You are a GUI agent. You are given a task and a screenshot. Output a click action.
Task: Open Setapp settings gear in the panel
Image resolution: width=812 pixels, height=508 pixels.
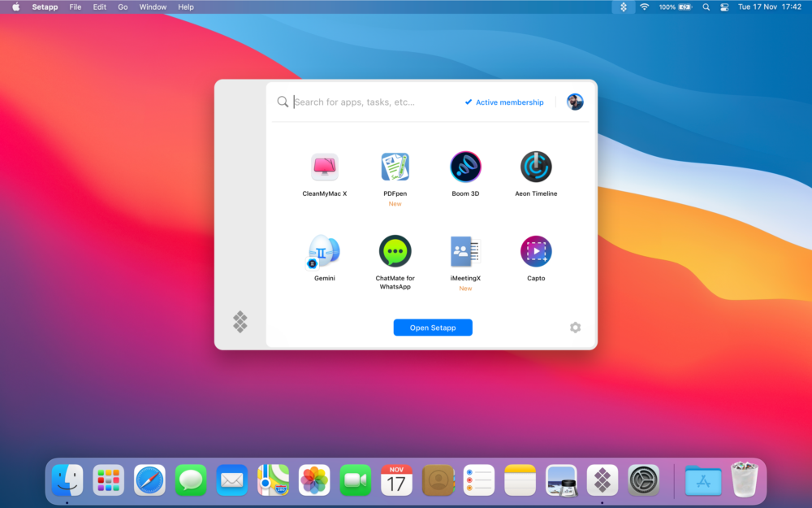pyautogui.click(x=576, y=328)
